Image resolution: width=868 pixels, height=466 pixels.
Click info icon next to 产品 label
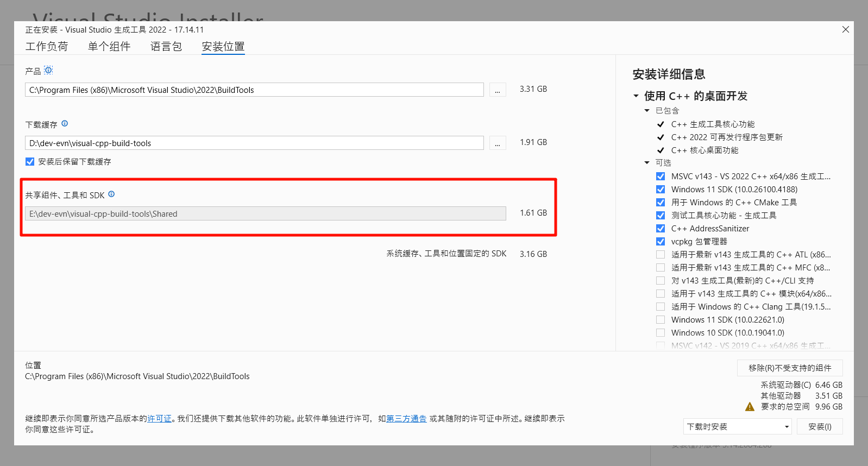48,70
